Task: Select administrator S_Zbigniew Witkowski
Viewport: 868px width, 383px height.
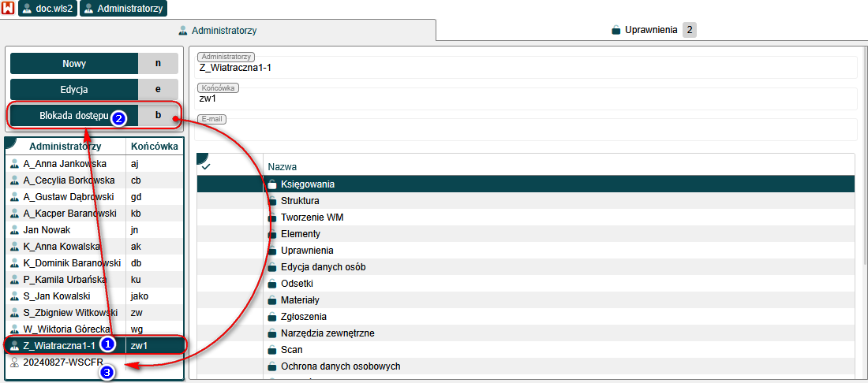Action: [x=94, y=313]
